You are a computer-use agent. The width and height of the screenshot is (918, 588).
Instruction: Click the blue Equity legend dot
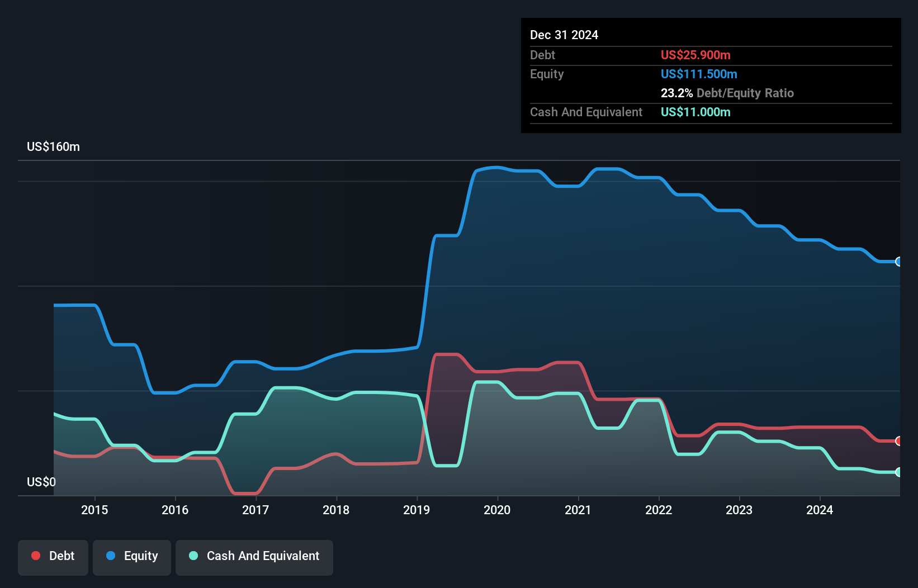point(111,556)
